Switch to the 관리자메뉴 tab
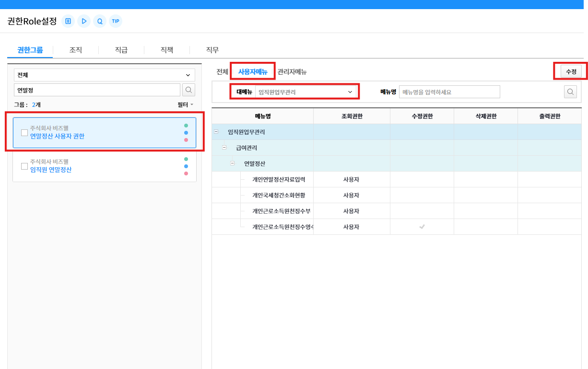The image size is (588, 369). pyautogui.click(x=292, y=72)
